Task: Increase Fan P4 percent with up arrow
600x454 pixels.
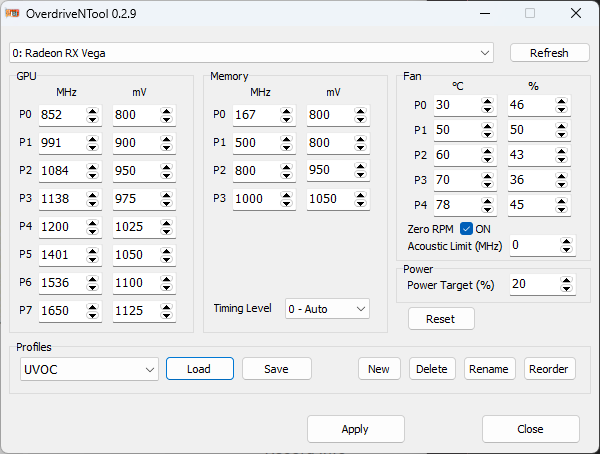Action: [561, 201]
